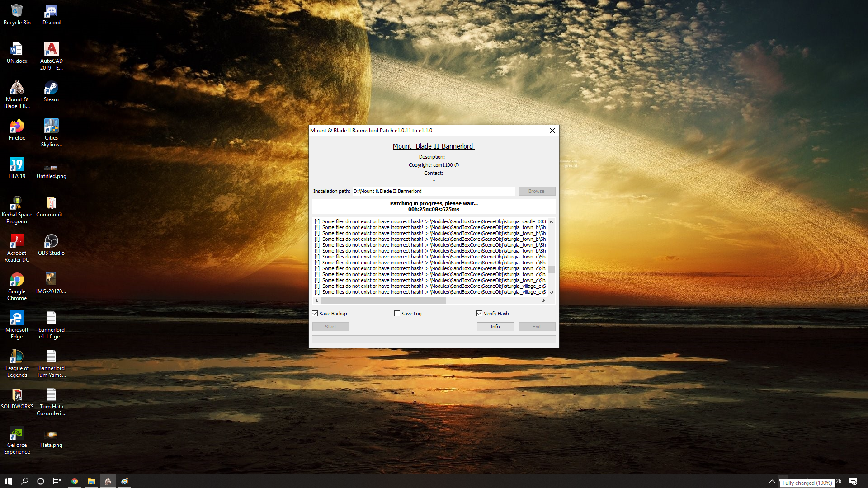Select the Microsoft Edge desktop shortcut
868x488 pixels.
(17, 325)
